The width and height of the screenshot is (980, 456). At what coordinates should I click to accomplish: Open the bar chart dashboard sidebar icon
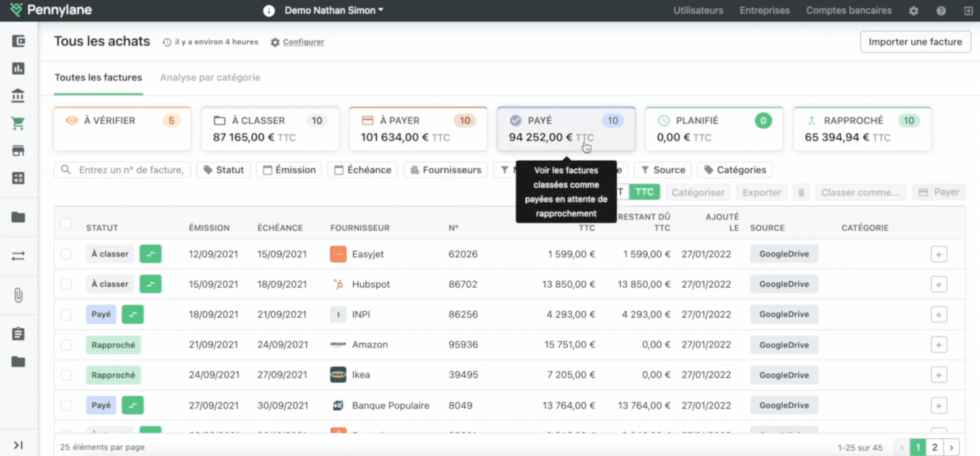click(x=18, y=68)
